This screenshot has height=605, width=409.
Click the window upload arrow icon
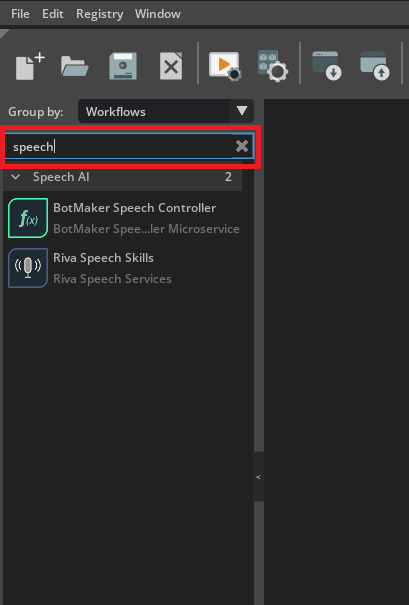pyautogui.click(x=375, y=66)
